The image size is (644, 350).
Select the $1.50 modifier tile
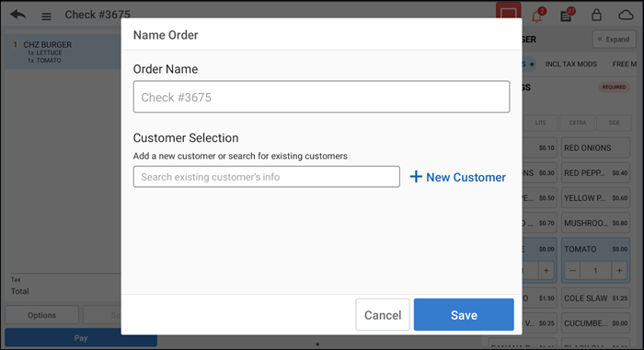pos(540,298)
